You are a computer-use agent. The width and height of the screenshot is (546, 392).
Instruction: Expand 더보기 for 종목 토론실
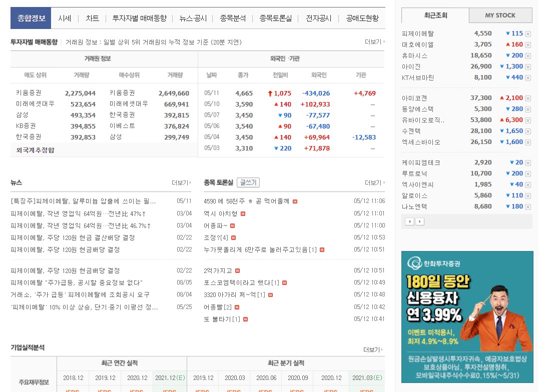[375, 182]
